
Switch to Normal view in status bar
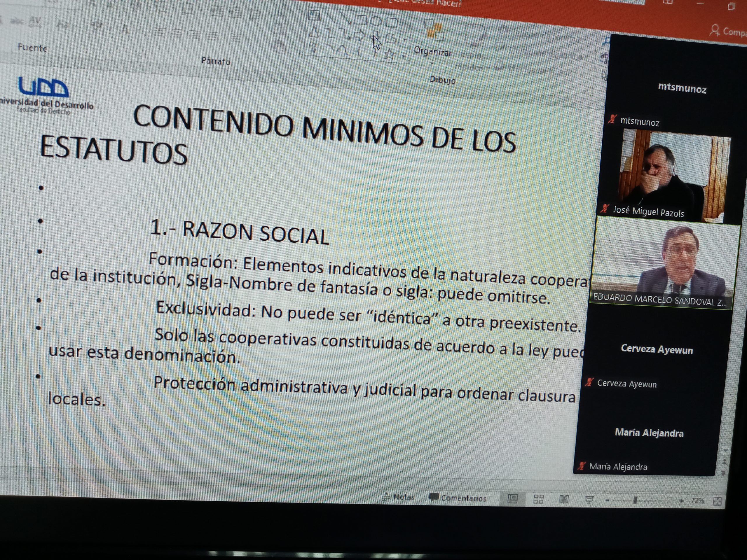513,498
